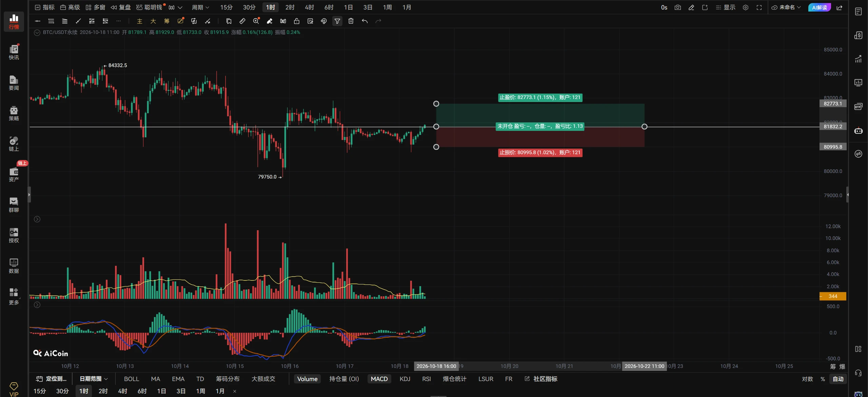
Task: Switch to 1日 timeframe in top bar
Action: click(348, 7)
